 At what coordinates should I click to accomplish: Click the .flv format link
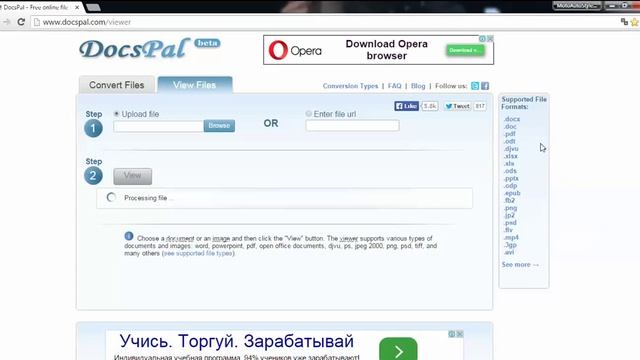pos(508,230)
